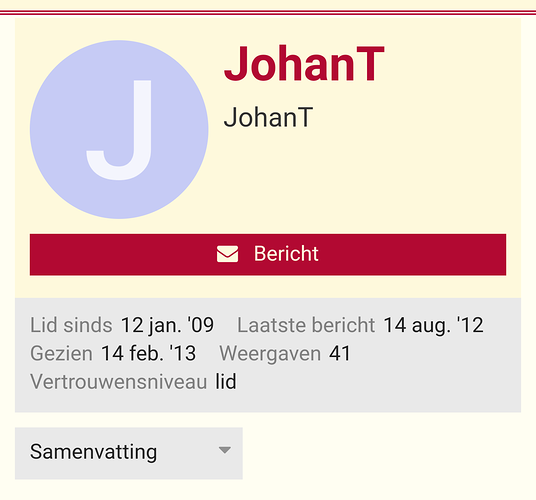Click the views count 41
Image resolution: width=536 pixels, height=500 pixels.
point(340,353)
